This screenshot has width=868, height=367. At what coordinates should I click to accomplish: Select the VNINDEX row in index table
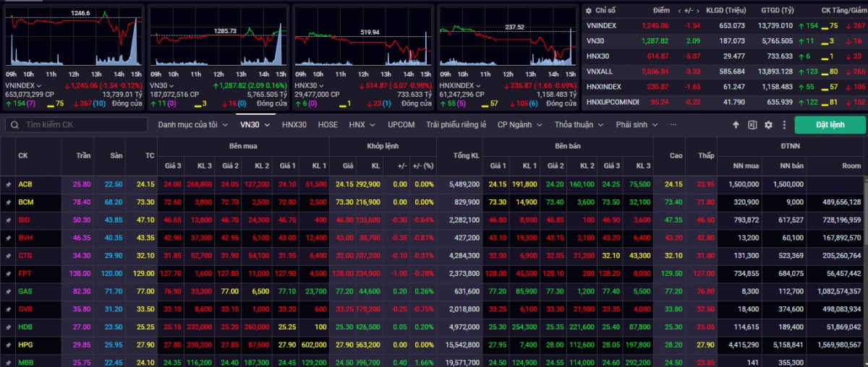[x=725, y=25]
